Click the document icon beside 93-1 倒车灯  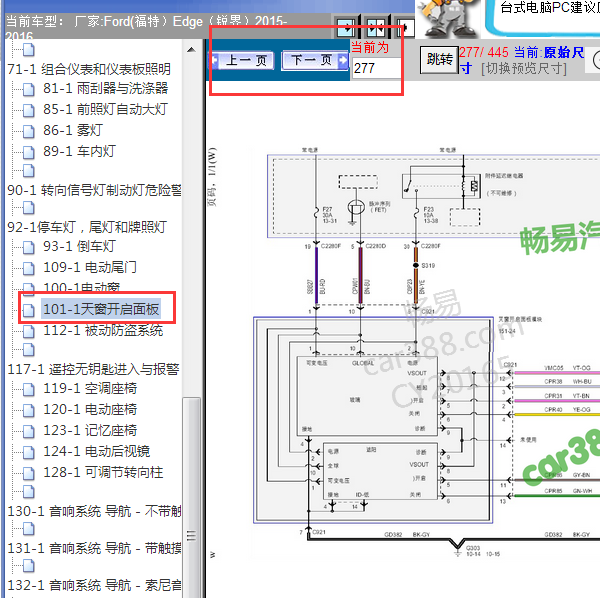(x=28, y=247)
